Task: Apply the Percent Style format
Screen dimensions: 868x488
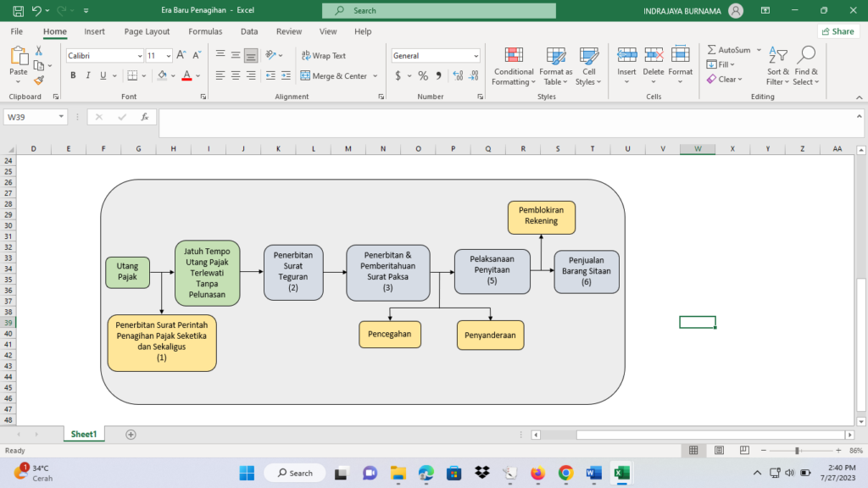Action: [422, 75]
